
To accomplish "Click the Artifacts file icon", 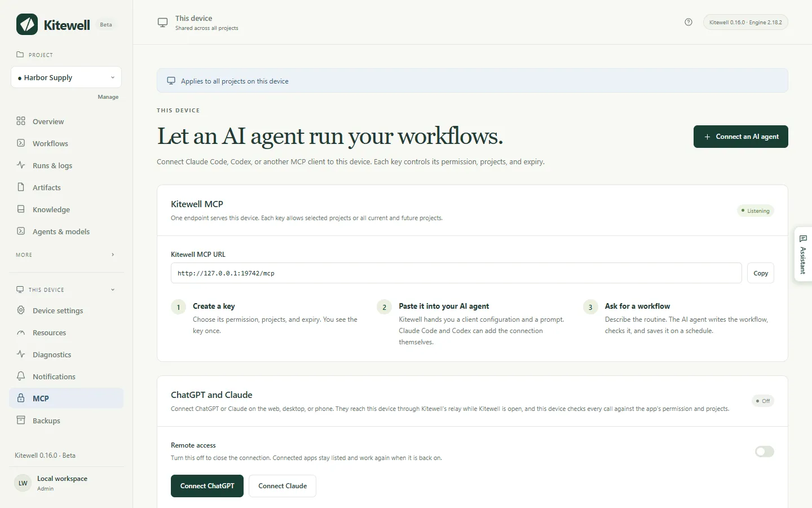I will (21, 187).
